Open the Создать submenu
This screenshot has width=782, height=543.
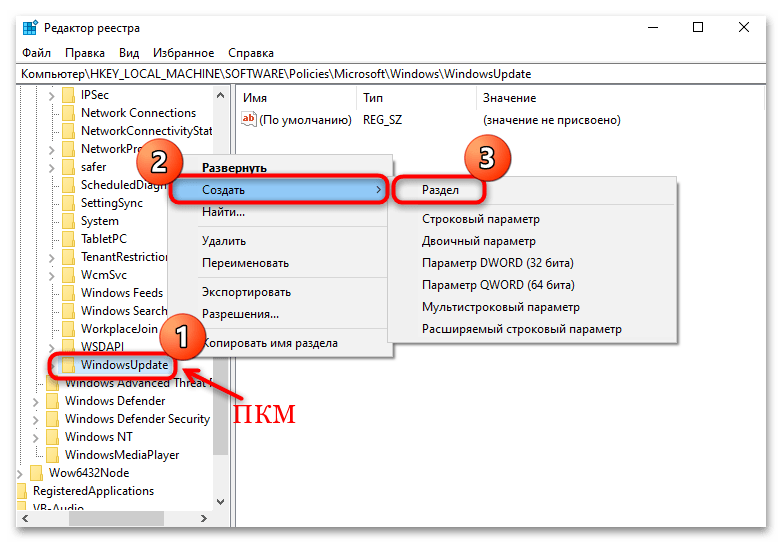click(279, 189)
